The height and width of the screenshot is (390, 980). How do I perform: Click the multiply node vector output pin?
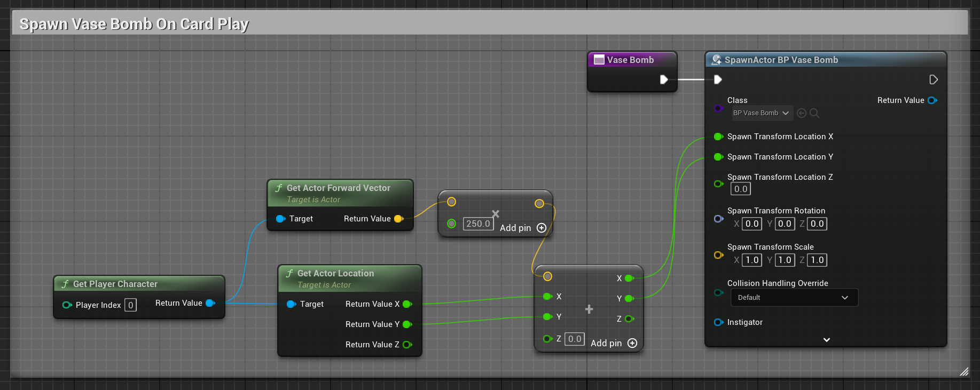(539, 203)
